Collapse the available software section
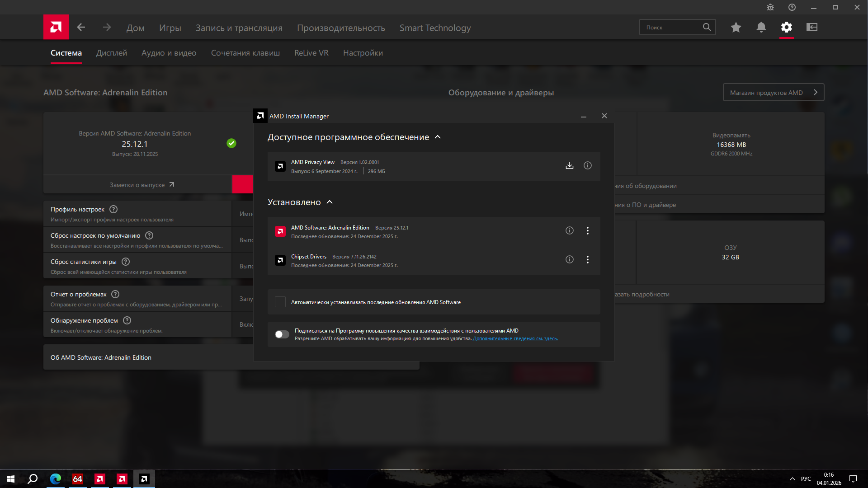This screenshot has height=488, width=868. tap(438, 137)
